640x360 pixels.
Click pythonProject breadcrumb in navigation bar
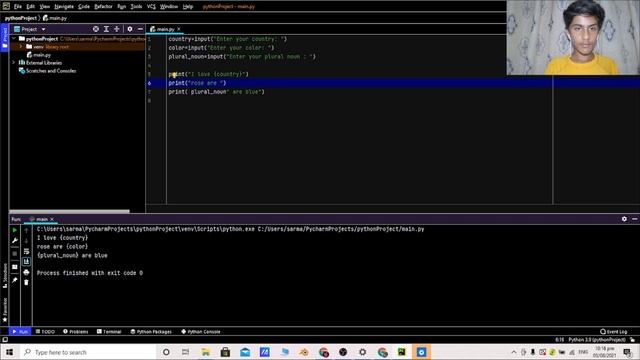point(20,18)
